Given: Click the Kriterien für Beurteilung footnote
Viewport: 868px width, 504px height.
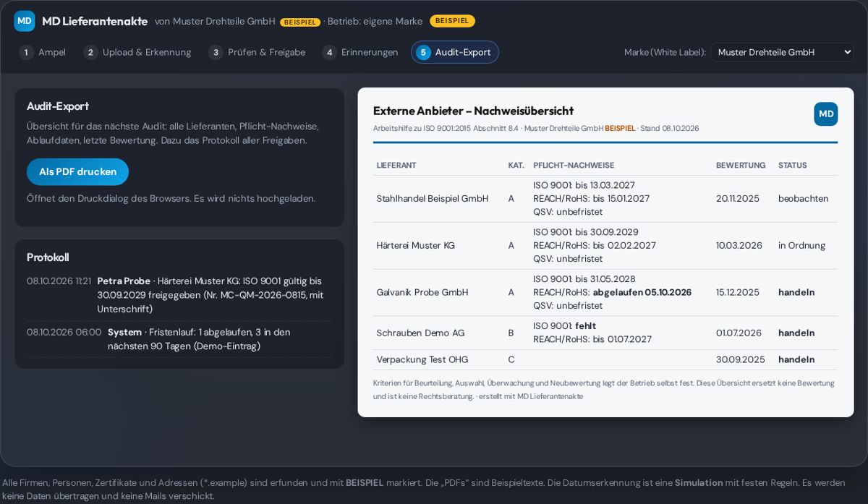Looking at the screenshot, I should [x=604, y=390].
